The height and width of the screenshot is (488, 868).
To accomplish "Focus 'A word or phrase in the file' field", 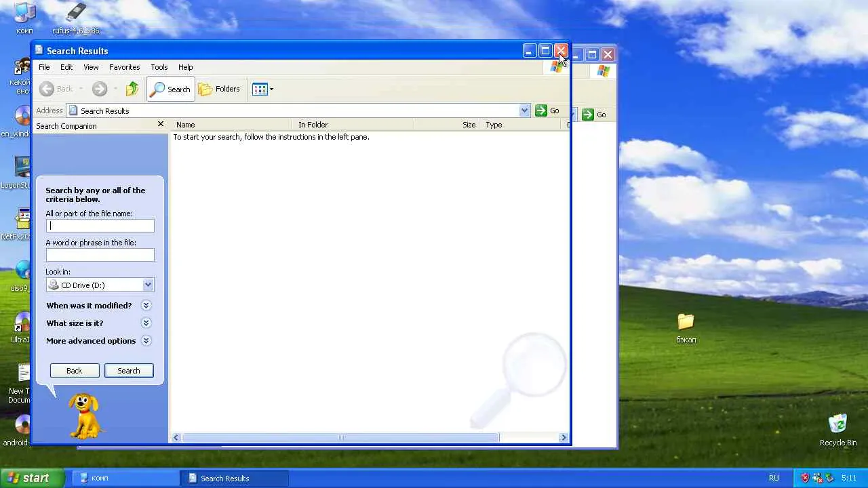I will click(x=100, y=255).
